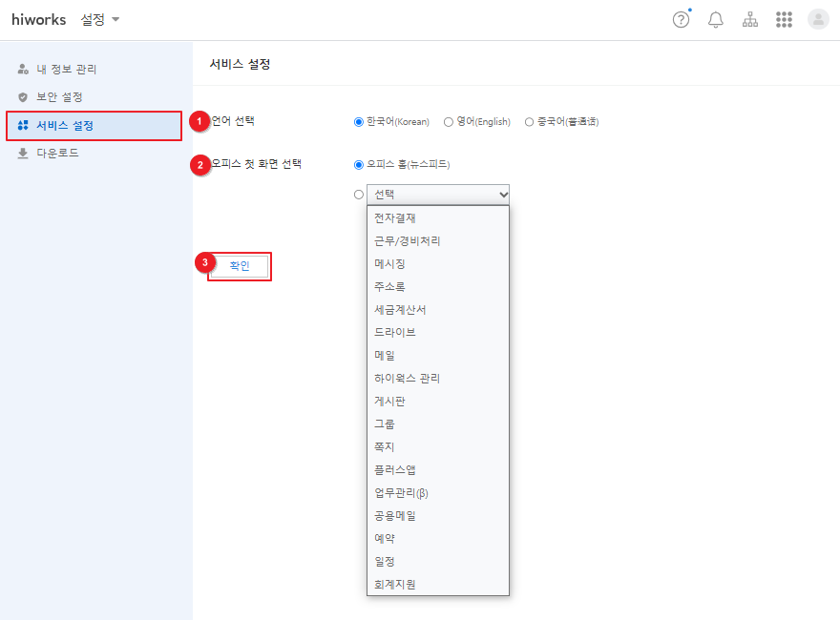Choose 하이웍스 관리 from the dropdown list
Viewport: 840px width, 620px height.
[438, 379]
